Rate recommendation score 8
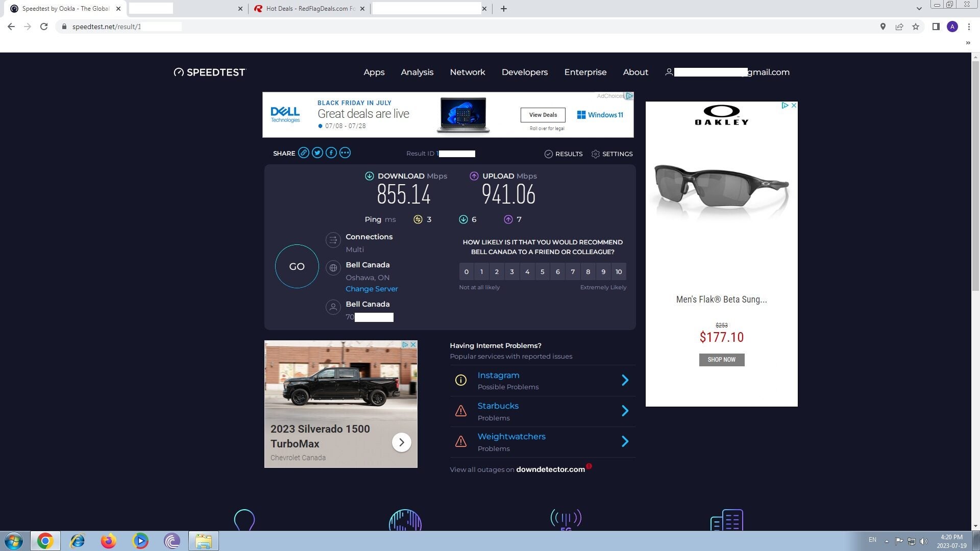This screenshot has width=980, height=551. 588,272
